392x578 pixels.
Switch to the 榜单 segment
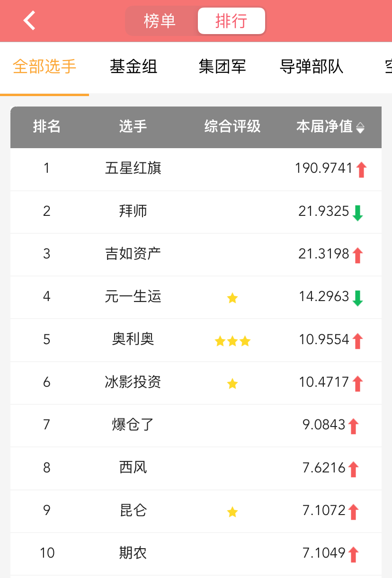pos(160,21)
